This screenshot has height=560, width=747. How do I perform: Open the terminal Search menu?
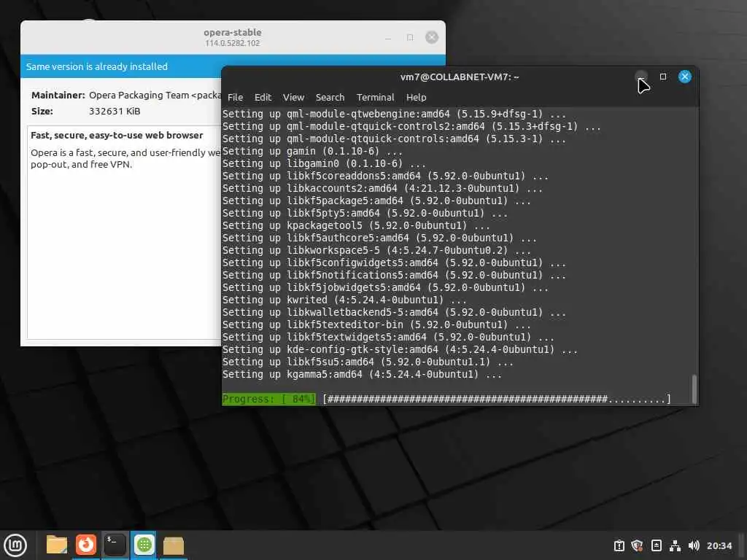(x=330, y=97)
